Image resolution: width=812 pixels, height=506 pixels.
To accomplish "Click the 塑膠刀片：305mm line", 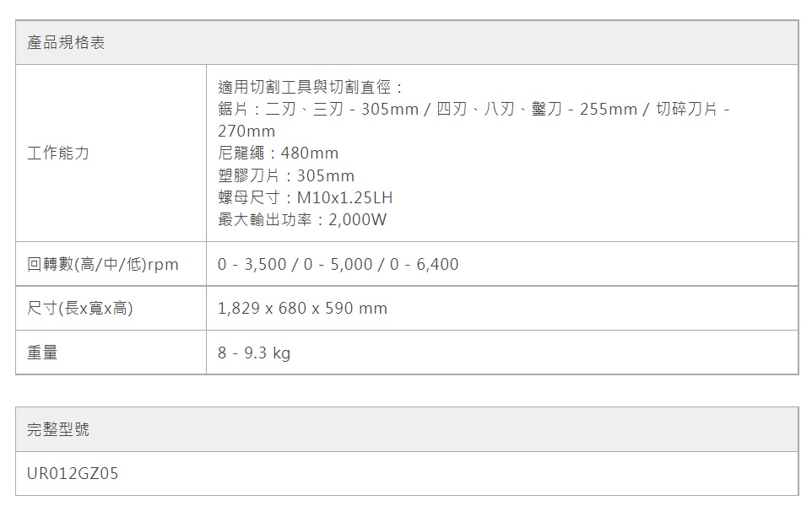I will (x=286, y=175).
